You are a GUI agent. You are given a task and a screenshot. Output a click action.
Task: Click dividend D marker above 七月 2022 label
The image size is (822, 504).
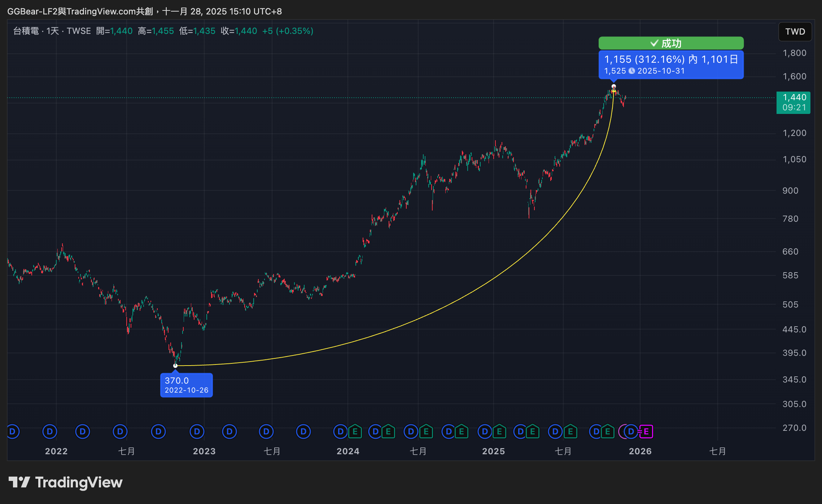pos(120,432)
